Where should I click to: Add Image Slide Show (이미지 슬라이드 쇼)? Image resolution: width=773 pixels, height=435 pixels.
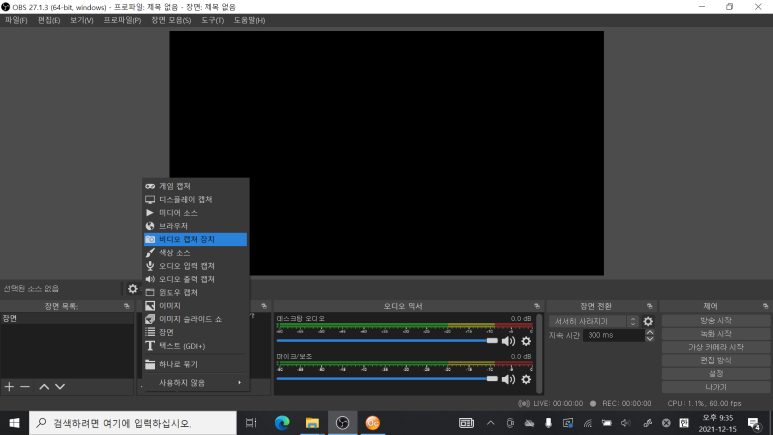(x=195, y=319)
